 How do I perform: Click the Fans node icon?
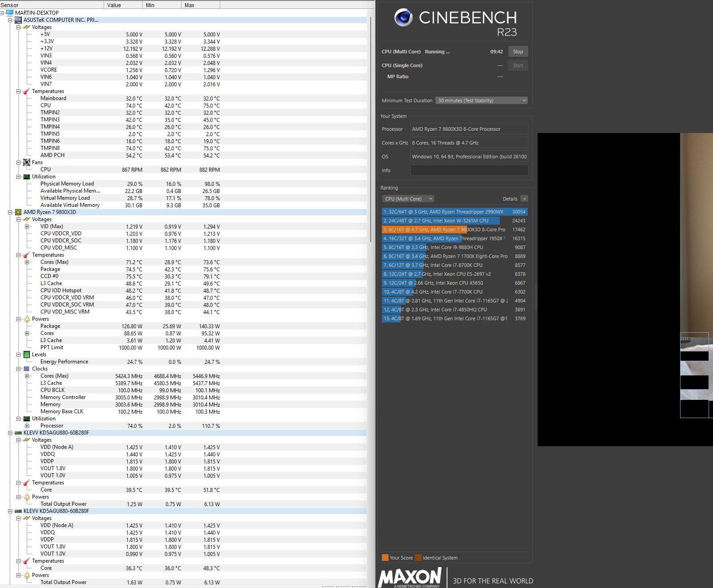27,162
